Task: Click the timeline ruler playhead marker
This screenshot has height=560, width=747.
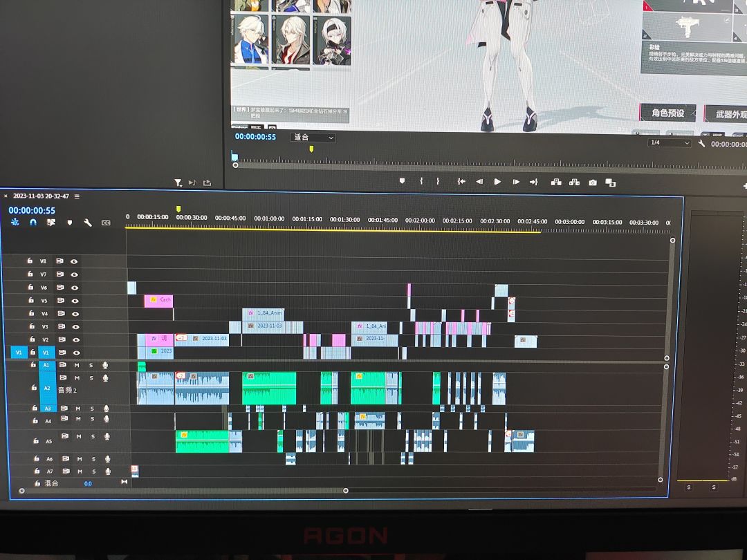Action: point(178,209)
